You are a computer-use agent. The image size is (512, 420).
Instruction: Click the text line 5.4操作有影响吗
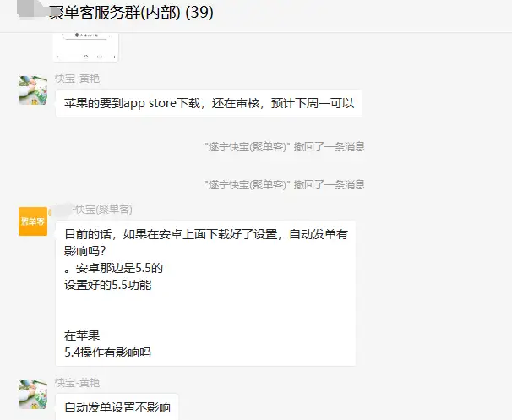tap(108, 352)
